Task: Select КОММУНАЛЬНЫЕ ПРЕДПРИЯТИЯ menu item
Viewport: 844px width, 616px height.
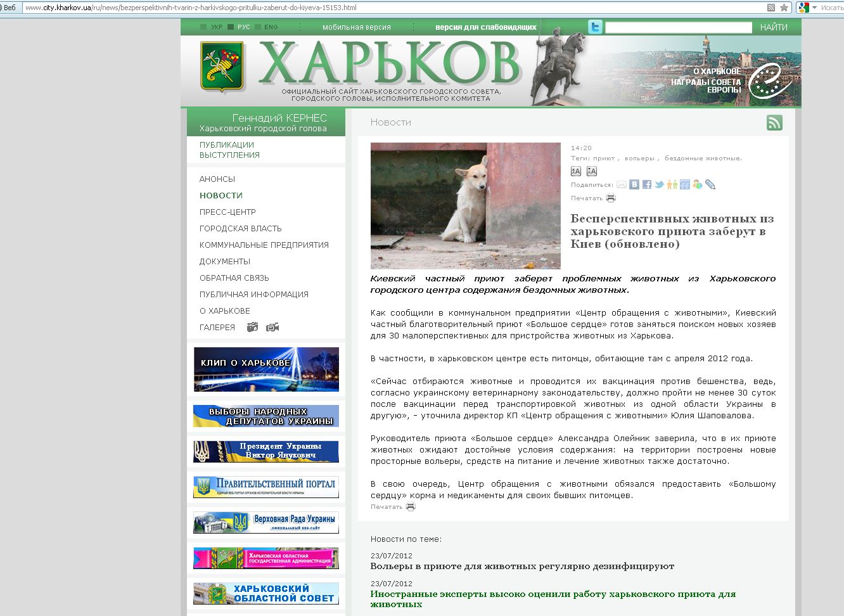Action: [x=264, y=245]
